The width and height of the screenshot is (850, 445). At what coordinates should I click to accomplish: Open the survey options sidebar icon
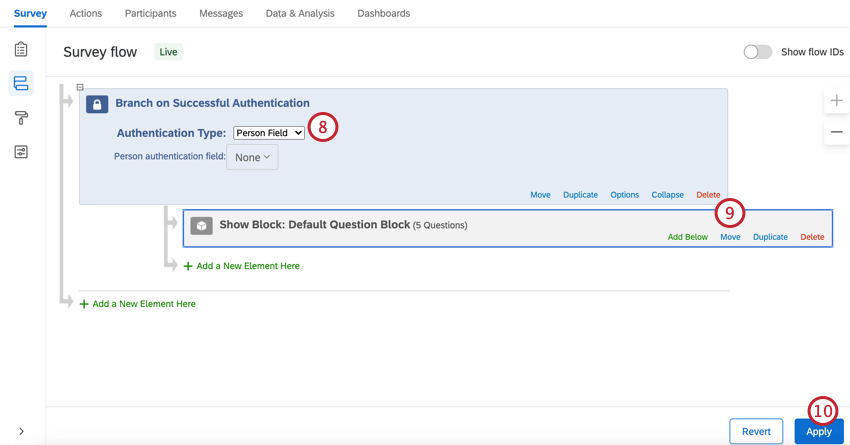point(21,152)
